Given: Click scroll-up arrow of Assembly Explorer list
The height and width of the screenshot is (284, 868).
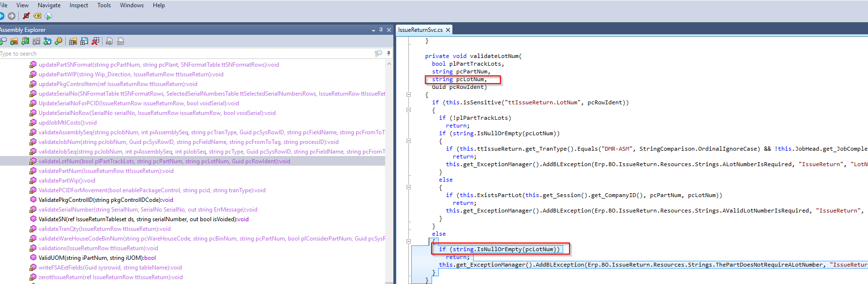Looking at the screenshot, I should (389, 64).
